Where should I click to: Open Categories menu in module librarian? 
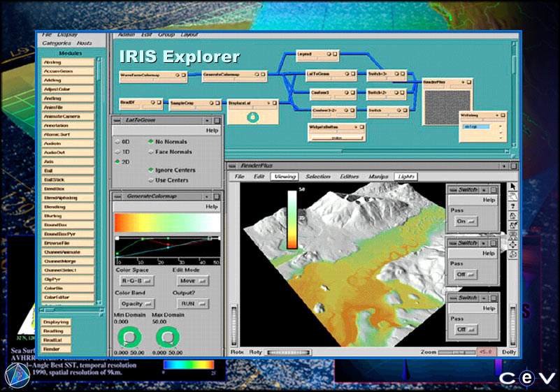(x=57, y=43)
